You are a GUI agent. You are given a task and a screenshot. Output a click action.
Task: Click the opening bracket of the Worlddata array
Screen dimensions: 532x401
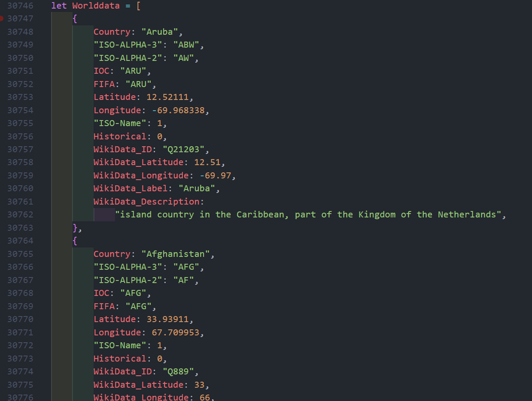tap(138, 6)
